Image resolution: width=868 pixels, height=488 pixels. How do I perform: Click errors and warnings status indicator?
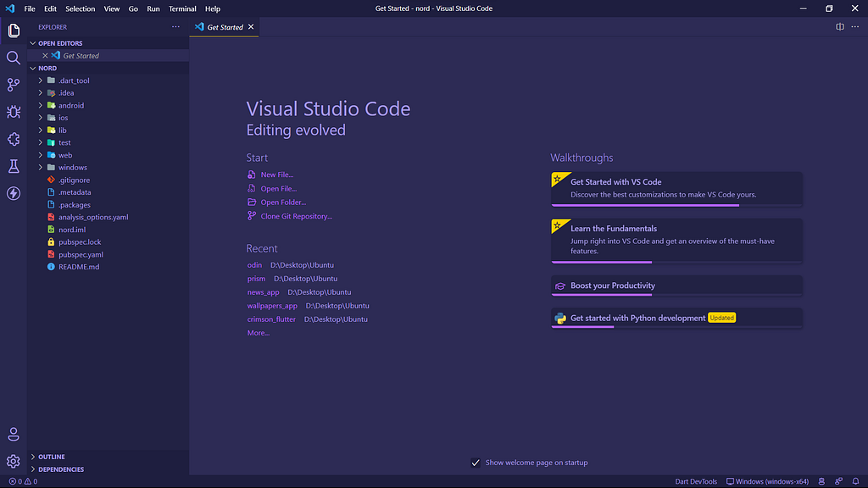tap(23, 481)
